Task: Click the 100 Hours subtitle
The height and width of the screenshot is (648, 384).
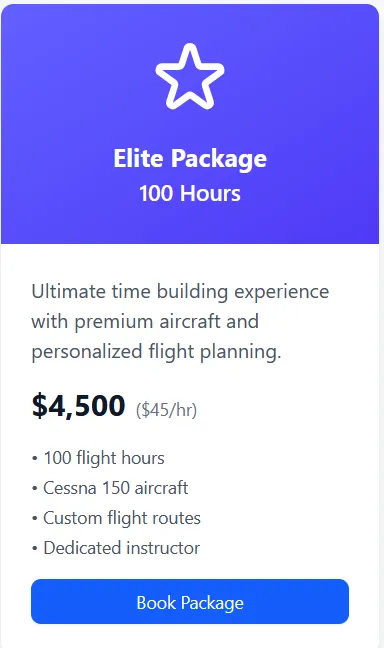Action: click(190, 193)
